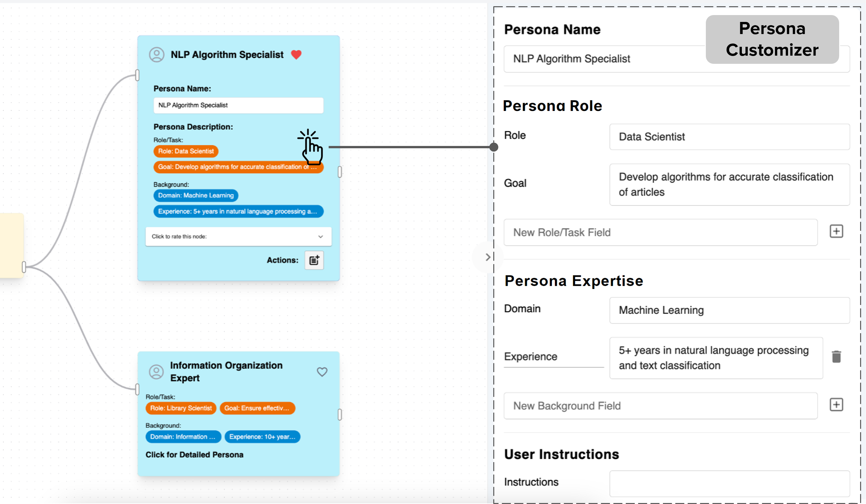The height and width of the screenshot is (504, 866).
Task: Unfavorite NLP Algorithm Specialist red heart
Action: click(x=296, y=55)
